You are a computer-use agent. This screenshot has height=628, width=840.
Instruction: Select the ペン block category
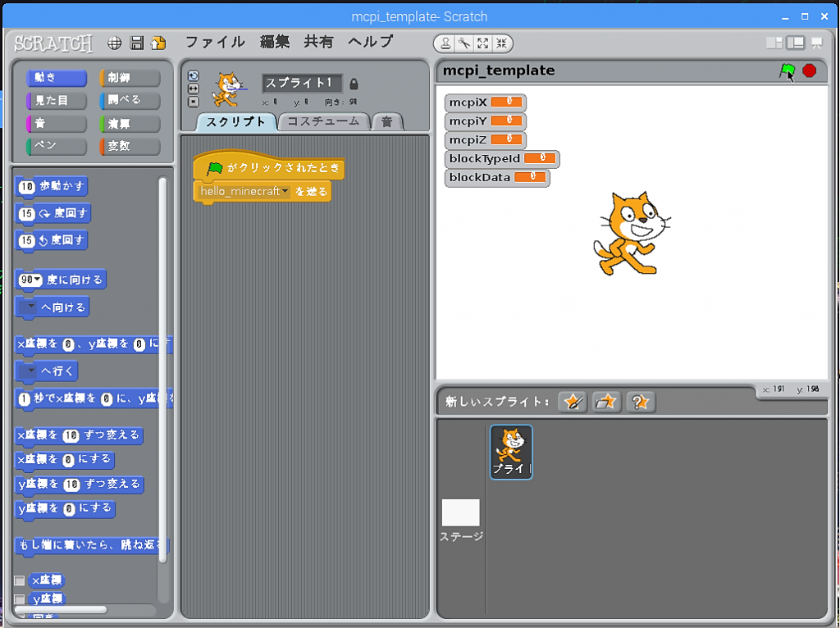(x=57, y=146)
